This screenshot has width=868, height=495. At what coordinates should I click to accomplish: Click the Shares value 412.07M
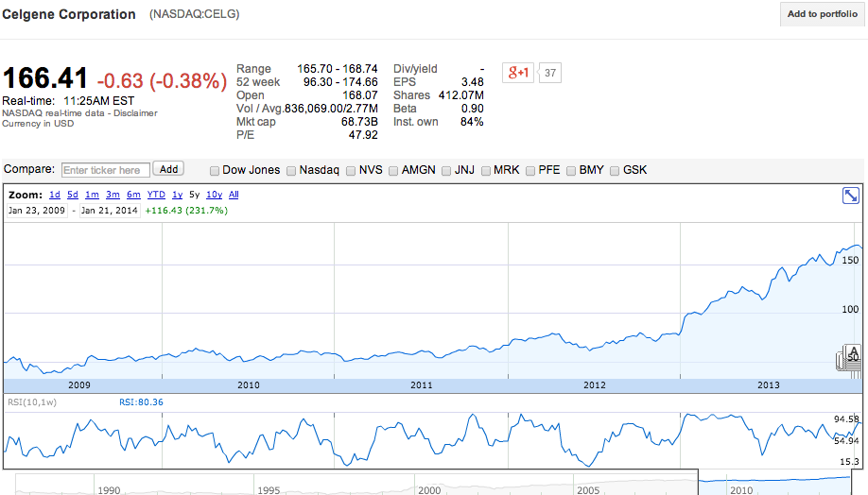[x=461, y=95]
